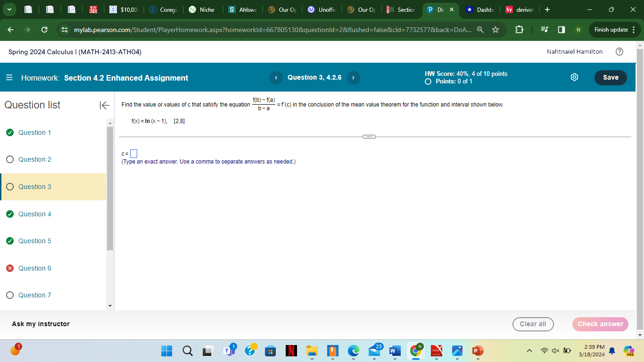Open the help question mark icon
644x362 pixels.
[619, 52]
